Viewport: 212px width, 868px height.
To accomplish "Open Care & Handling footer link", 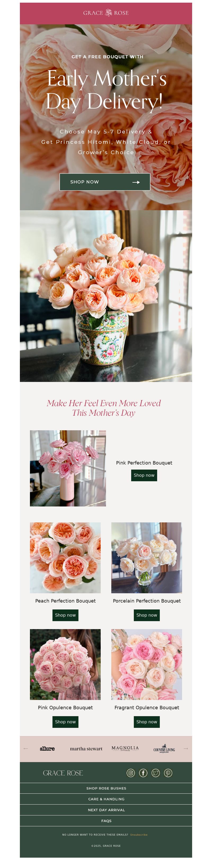I will point(106,799).
